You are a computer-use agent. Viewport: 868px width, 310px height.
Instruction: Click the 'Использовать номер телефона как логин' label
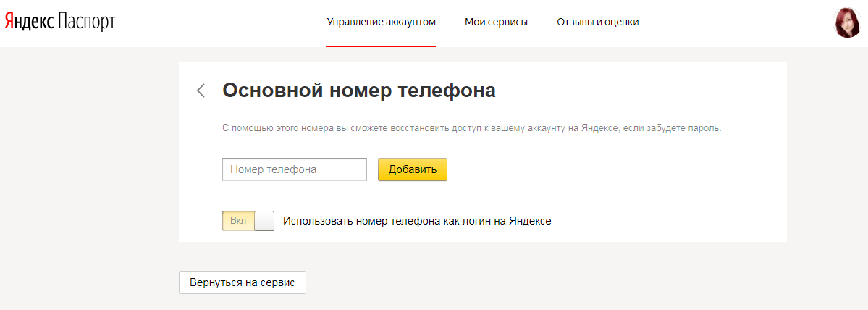point(417,221)
